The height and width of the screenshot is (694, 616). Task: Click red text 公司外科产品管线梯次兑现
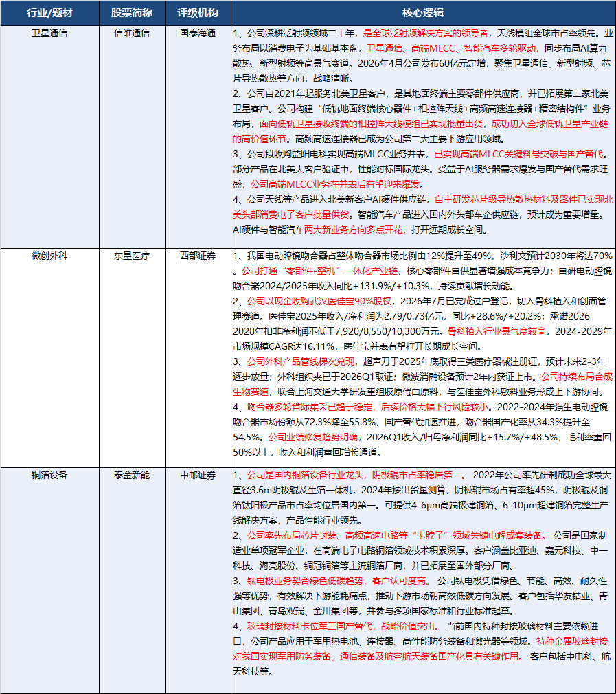301,361
